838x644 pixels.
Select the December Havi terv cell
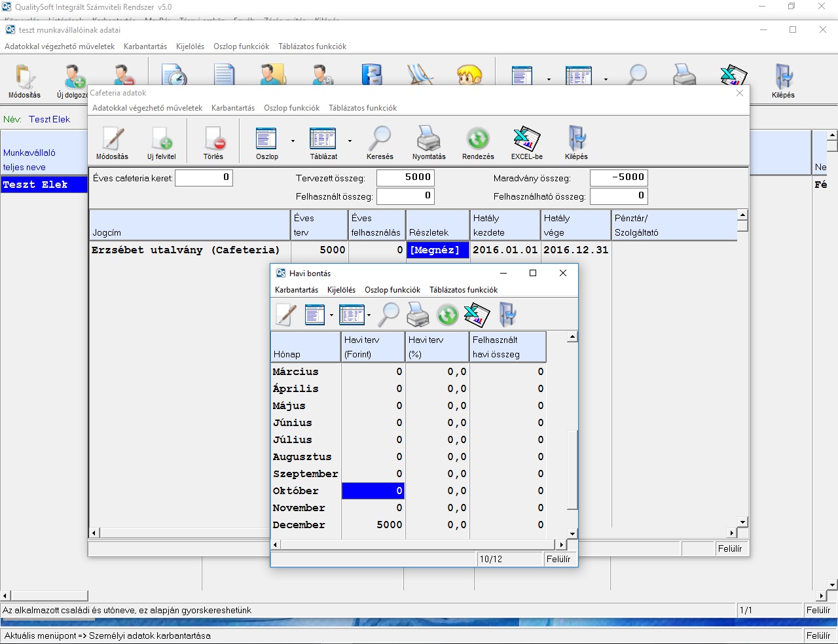click(373, 525)
